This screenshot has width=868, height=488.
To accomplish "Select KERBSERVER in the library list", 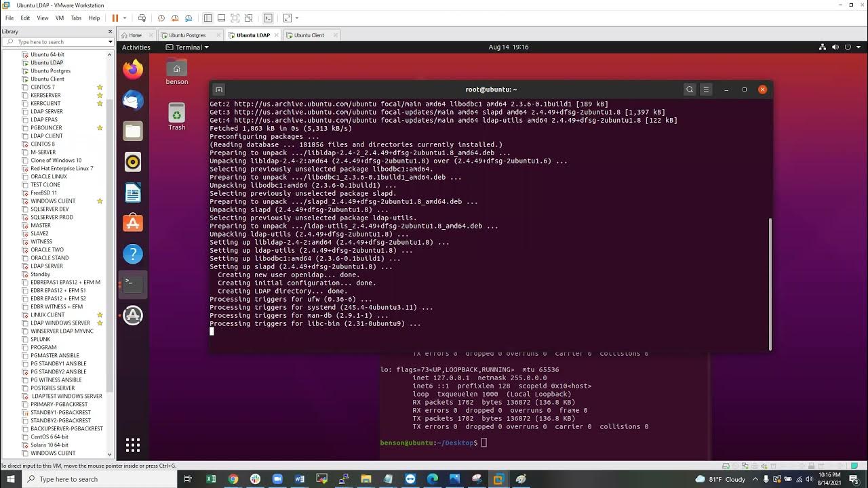I will 45,95.
